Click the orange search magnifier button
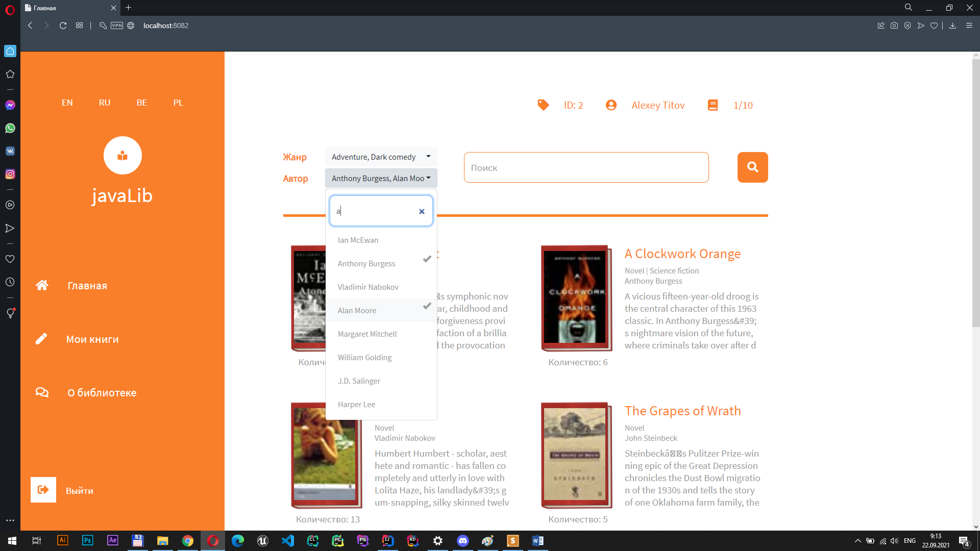980x551 pixels. coord(752,167)
